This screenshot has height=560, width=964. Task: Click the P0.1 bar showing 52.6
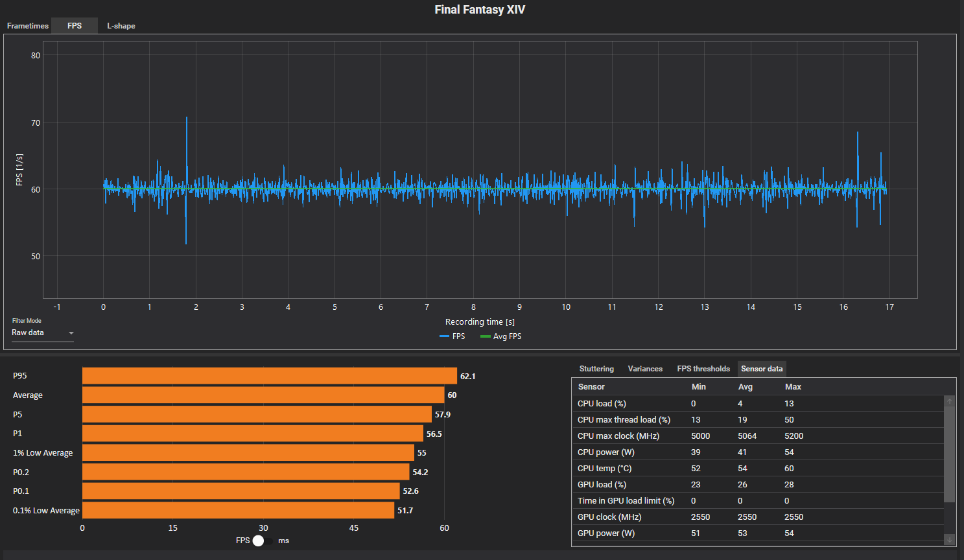pyautogui.click(x=241, y=491)
